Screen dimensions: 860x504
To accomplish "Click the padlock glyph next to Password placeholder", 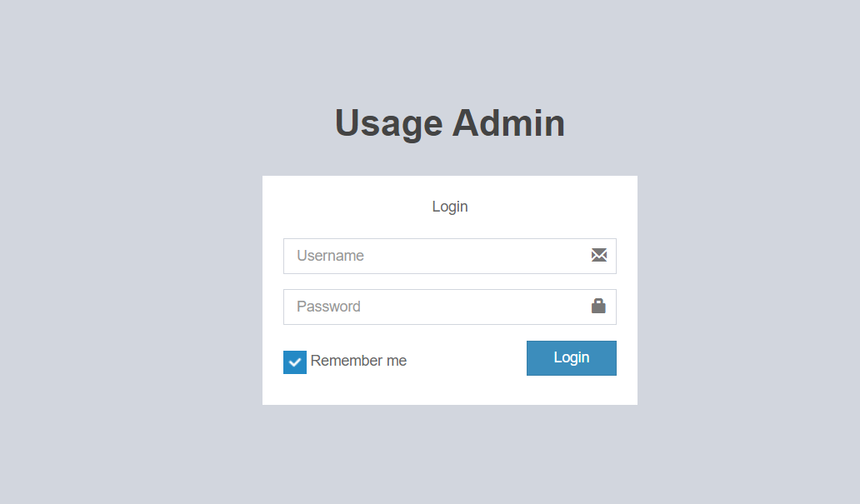I will point(598,306).
